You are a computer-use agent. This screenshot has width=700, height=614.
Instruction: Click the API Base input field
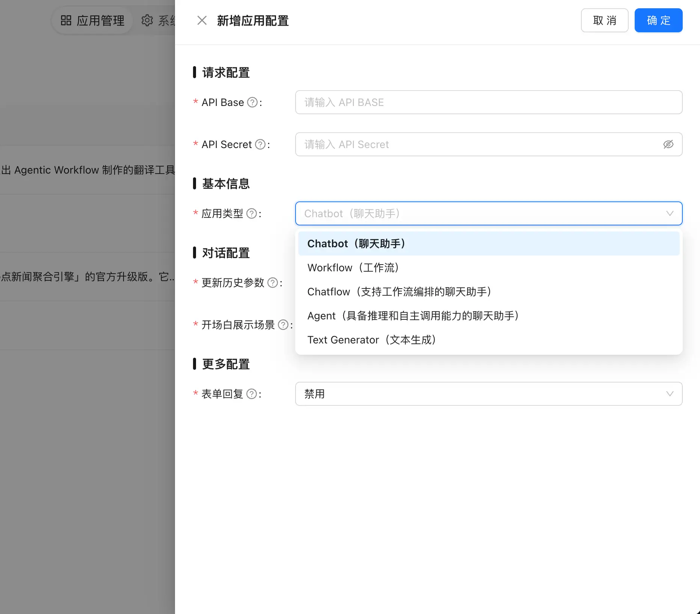[x=488, y=102]
